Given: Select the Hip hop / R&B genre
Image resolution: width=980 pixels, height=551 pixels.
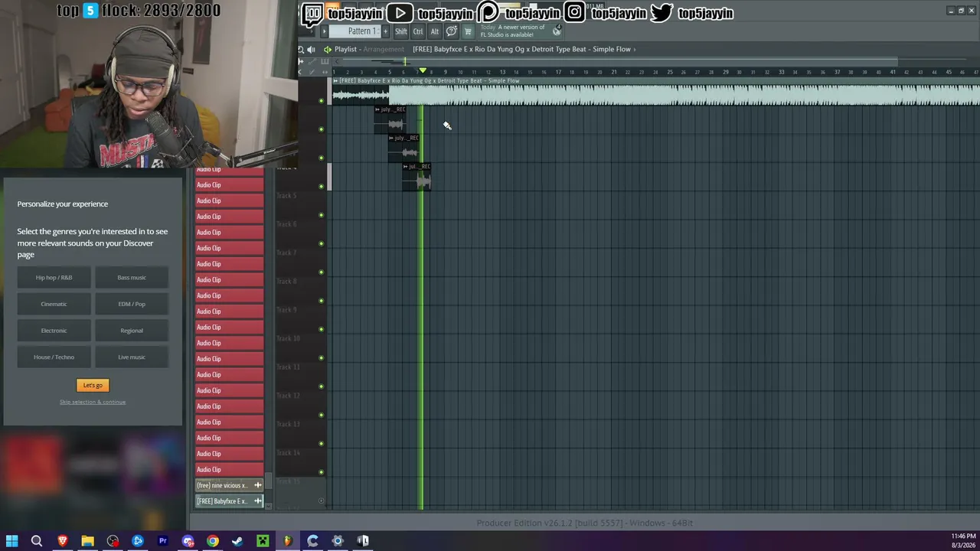Looking at the screenshot, I should [54, 278].
